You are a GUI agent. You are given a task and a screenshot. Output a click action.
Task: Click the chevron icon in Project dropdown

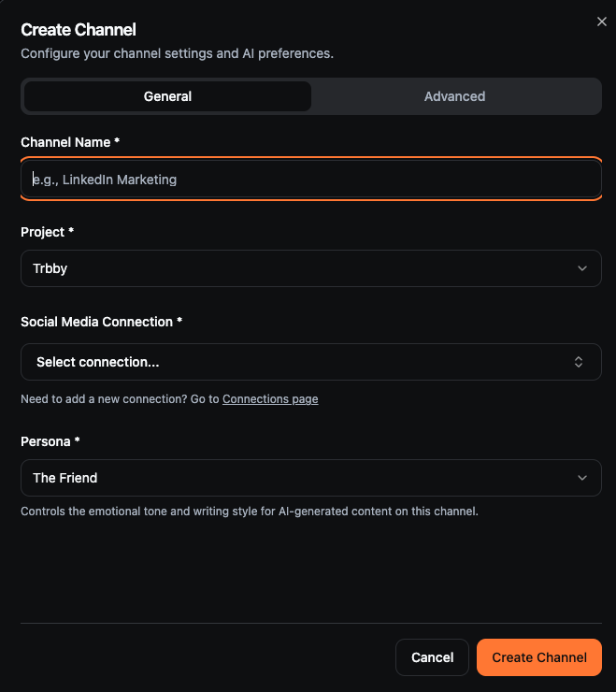coord(582,268)
